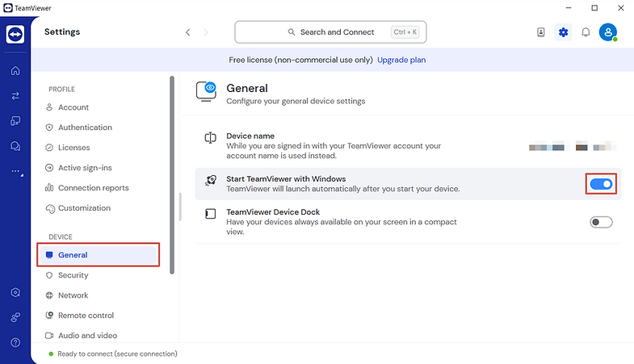The height and width of the screenshot is (364, 634).
Task: Click the blurred device name value
Action: pos(573,146)
